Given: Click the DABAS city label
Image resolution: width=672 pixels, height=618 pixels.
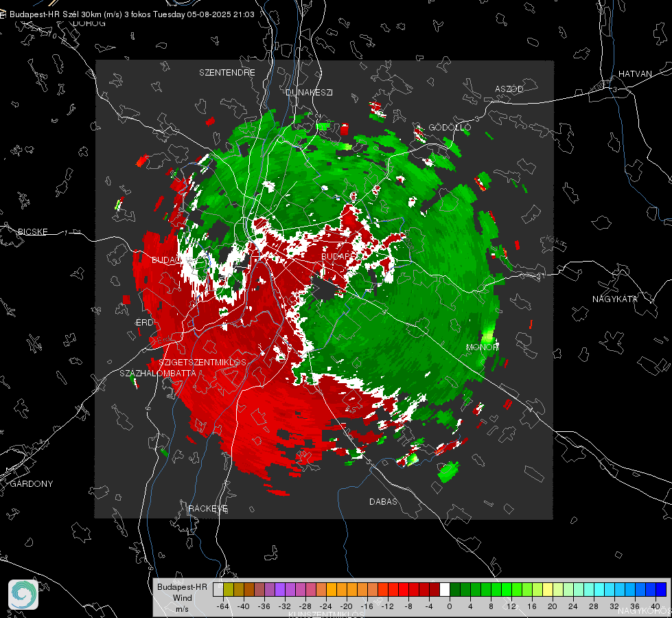Looking at the screenshot, I should [383, 501].
